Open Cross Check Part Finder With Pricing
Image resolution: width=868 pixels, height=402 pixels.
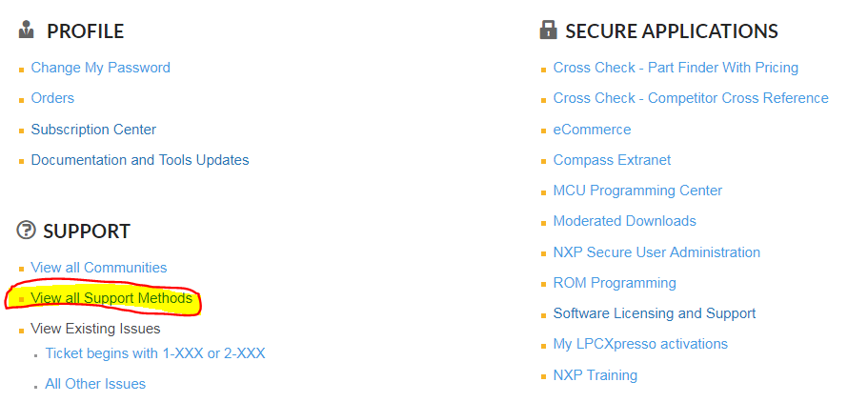click(676, 68)
